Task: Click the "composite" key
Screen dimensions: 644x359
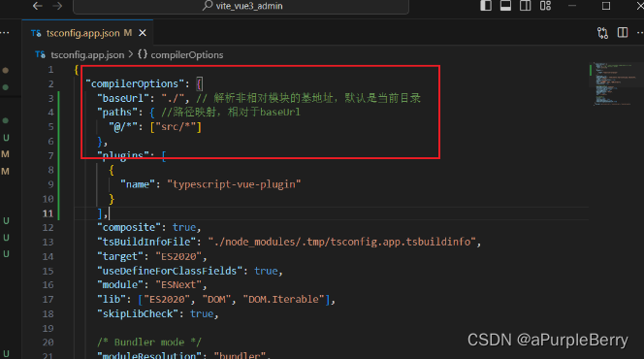Action: [129, 228]
